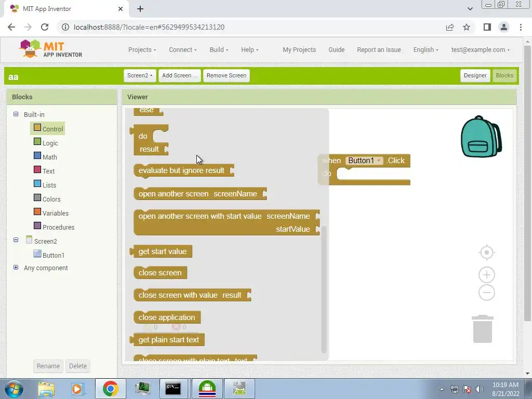The width and height of the screenshot is (532, 399).
Task: Click the center workspace target icon
Action: (486, 253)
